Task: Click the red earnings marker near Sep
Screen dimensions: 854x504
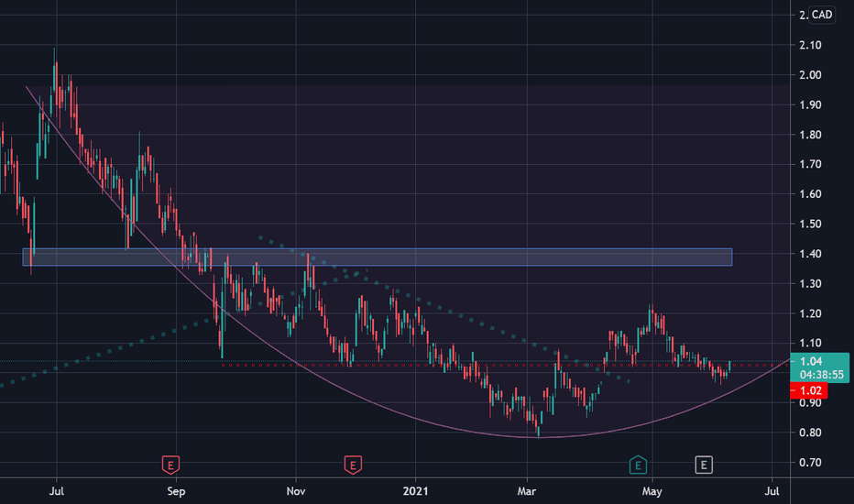Action: click(x=170, y=465)
